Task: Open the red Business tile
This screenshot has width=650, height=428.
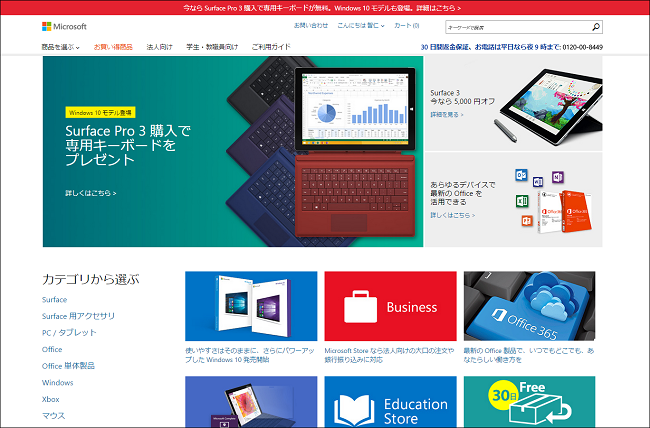Action: (x=390, y=306)
